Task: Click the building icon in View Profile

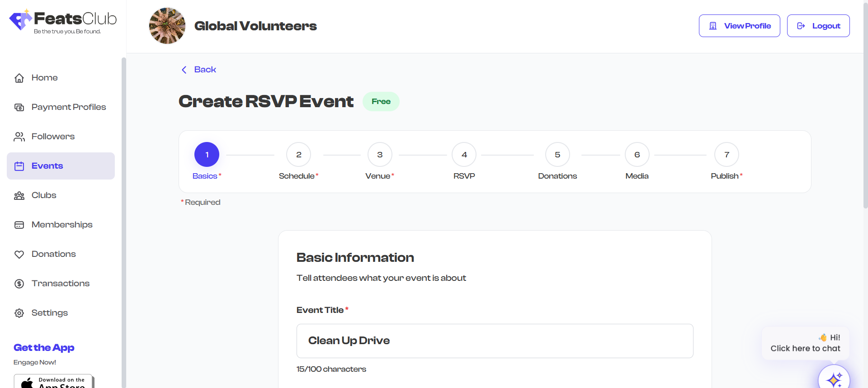Action: click(x=713, y=26)
